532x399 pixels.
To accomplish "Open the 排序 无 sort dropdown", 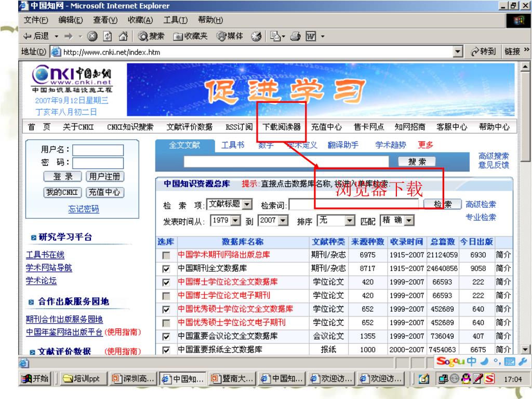I will point(350,220).
